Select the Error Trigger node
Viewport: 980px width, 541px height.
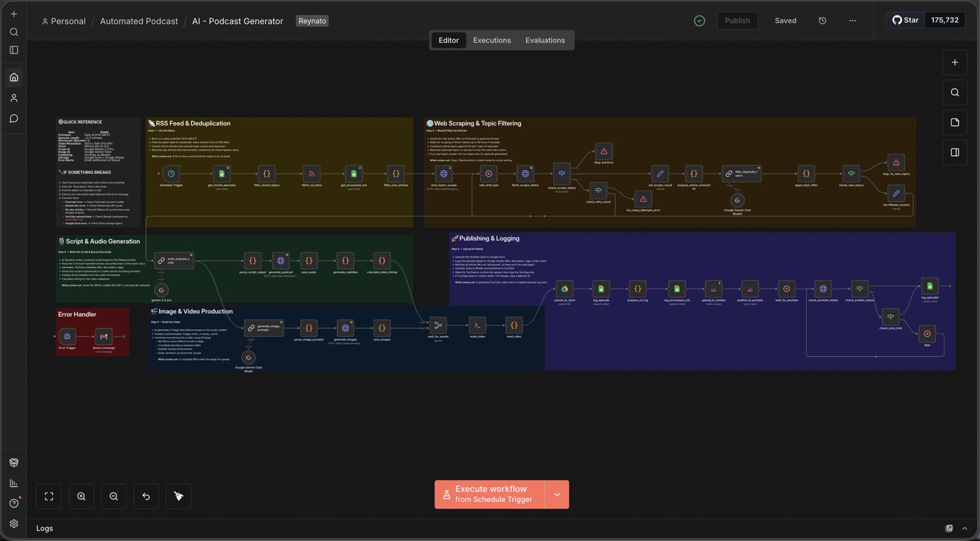tap(67, 336)
